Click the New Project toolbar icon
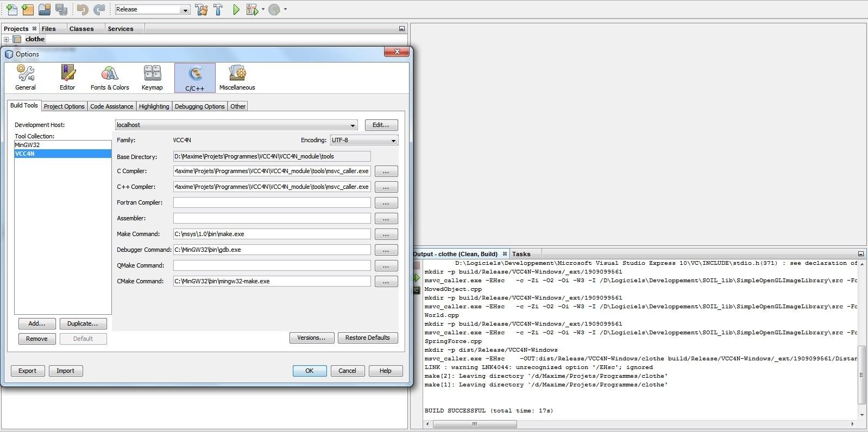 click(x=28, y=9)
